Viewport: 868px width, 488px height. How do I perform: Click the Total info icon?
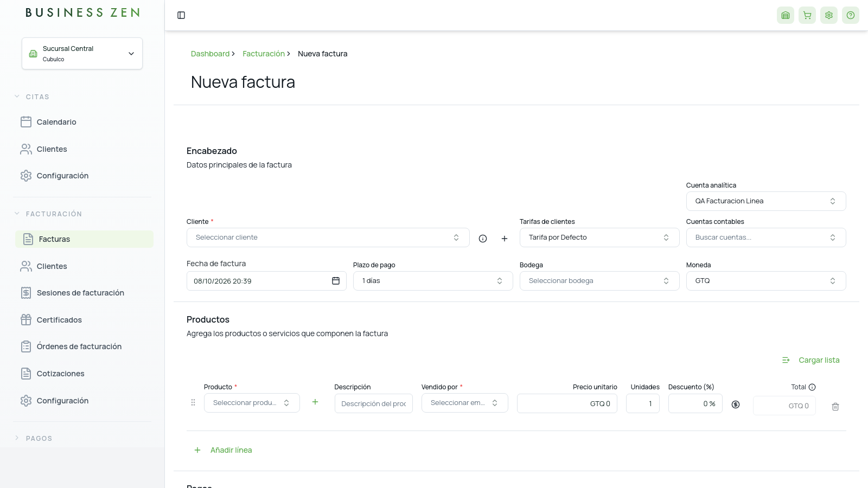click(x=812, y=387)
